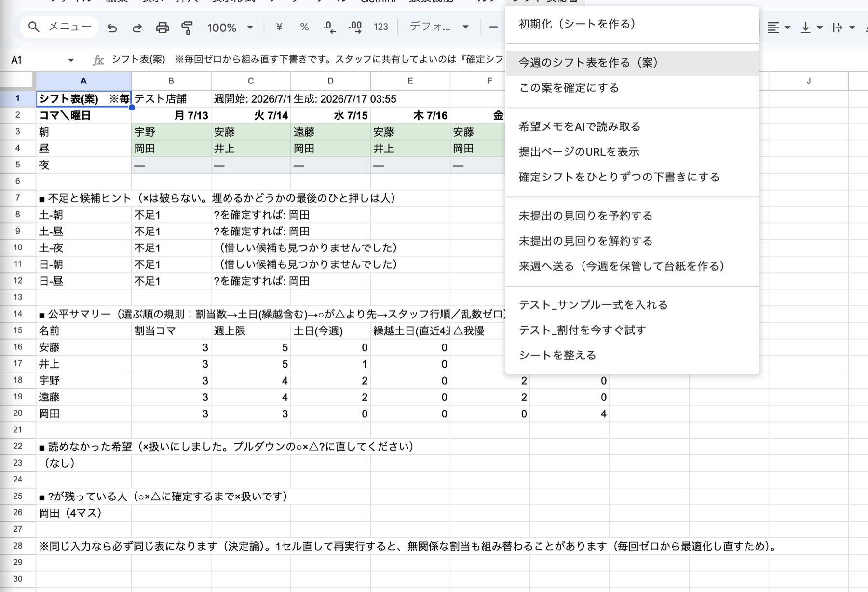Choose 提出ページのURLを表示
The height and width of the screenshot is (592, 868).
632,152
